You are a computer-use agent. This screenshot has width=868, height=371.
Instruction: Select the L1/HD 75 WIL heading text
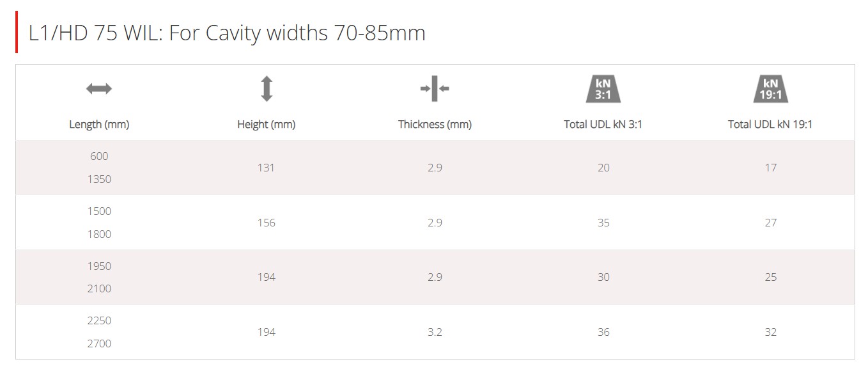(228, 33)
